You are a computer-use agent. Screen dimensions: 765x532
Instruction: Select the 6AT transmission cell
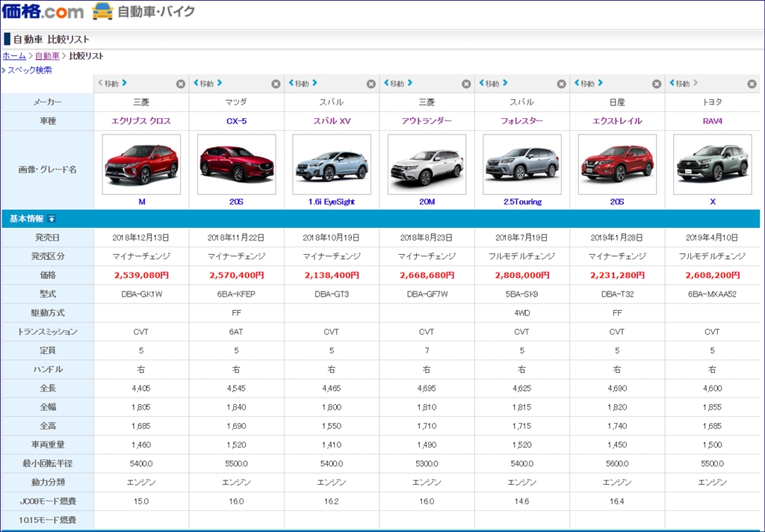[237, 332]
